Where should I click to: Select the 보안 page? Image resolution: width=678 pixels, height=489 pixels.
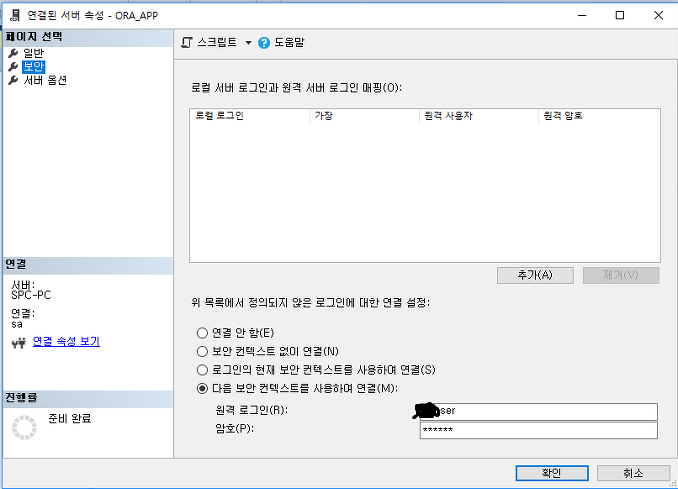tap(33, 67)
